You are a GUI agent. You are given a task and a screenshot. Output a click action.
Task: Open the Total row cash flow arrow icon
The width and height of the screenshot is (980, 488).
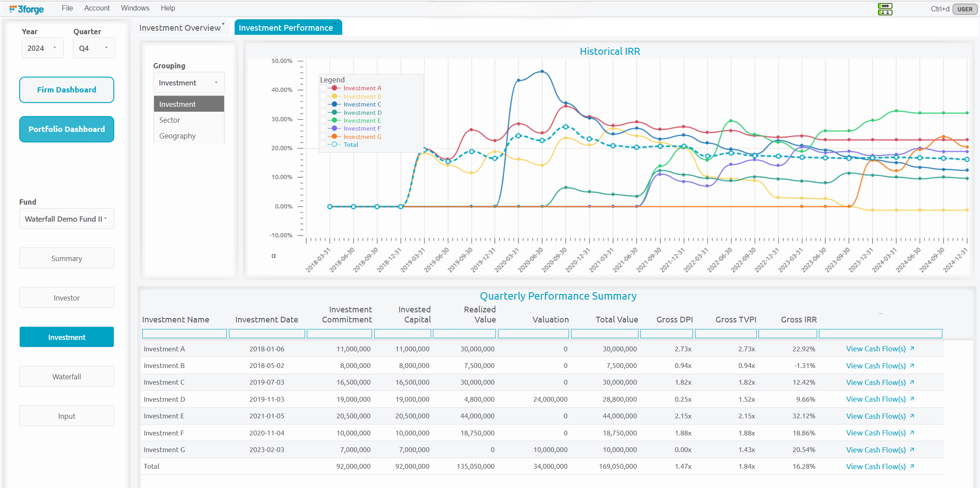pos(912,467)
